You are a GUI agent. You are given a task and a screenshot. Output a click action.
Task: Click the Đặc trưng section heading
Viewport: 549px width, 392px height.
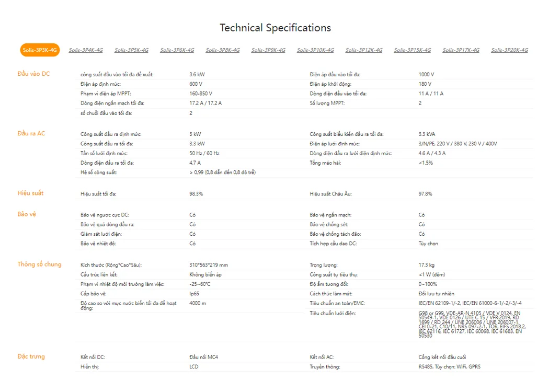coord(31,356)
